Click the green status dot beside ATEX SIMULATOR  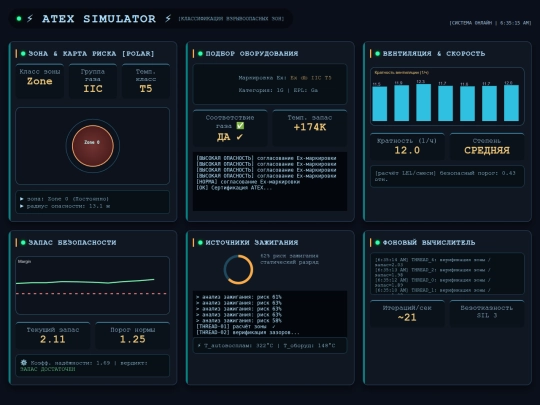[x=19, y=19]
